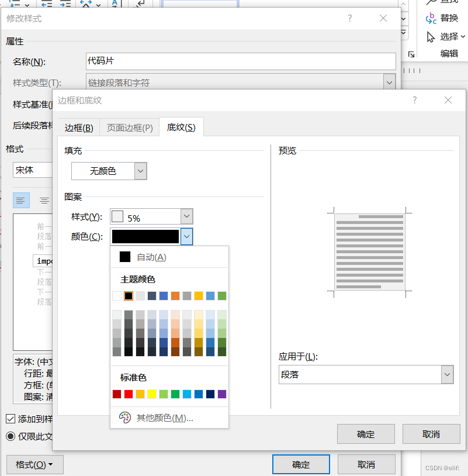Choose More Colors (其他颜色) menu entry

tap(169, 418)
